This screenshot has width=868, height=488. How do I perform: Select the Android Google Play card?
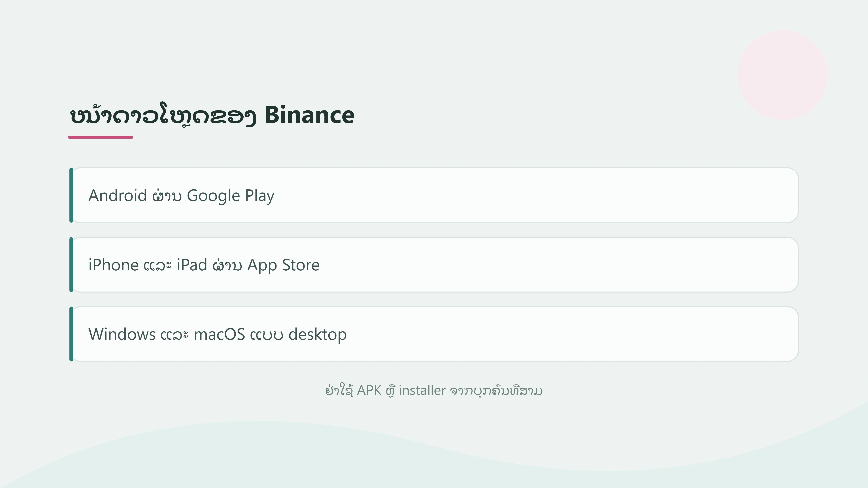[434, 195]
